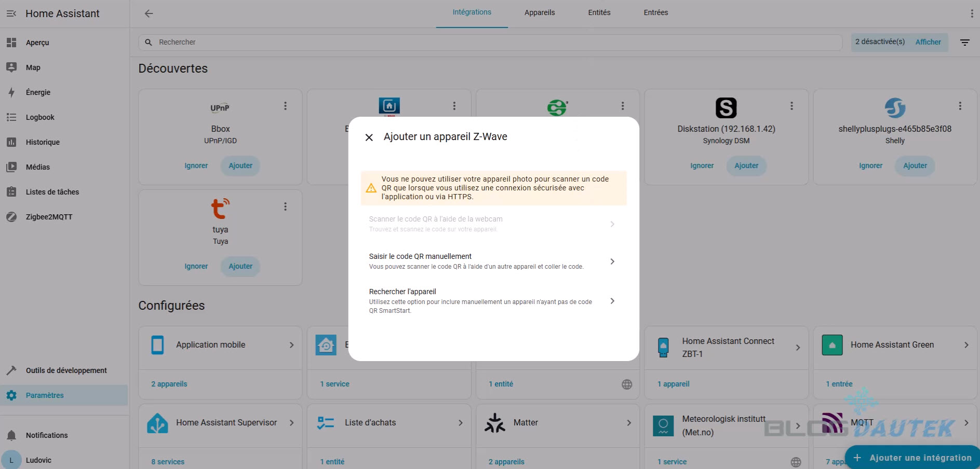The height and width of the screenshot is (469, 980).
Task: Click Ignorer on the Shelly card
Action: (x=870, y=165)
